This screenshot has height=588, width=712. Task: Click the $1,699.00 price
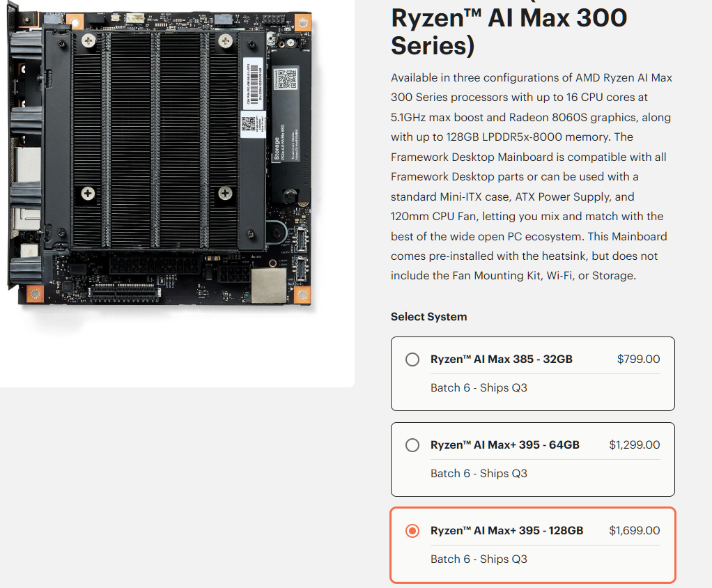click(x=634, y=531)
